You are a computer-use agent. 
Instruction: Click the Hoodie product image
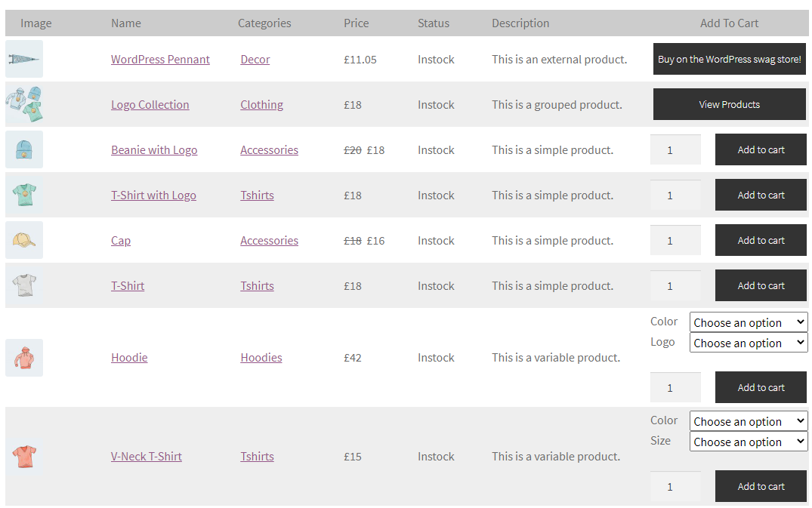coord(24,358)
